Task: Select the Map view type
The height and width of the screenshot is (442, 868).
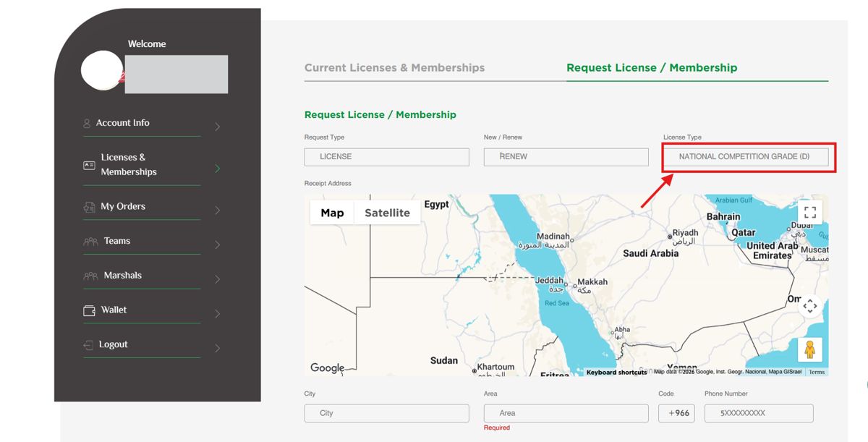Action: coord(332,213)
